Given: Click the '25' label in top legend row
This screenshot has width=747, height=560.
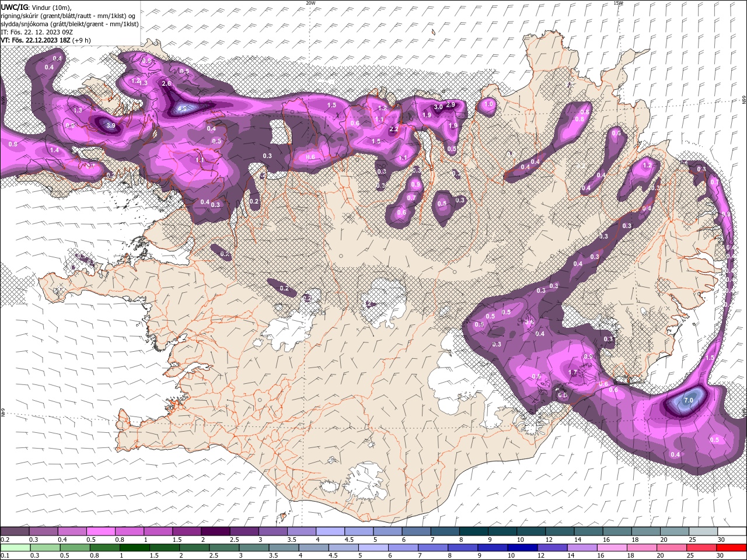Looking at the screenshot, I should click(692, 540).
